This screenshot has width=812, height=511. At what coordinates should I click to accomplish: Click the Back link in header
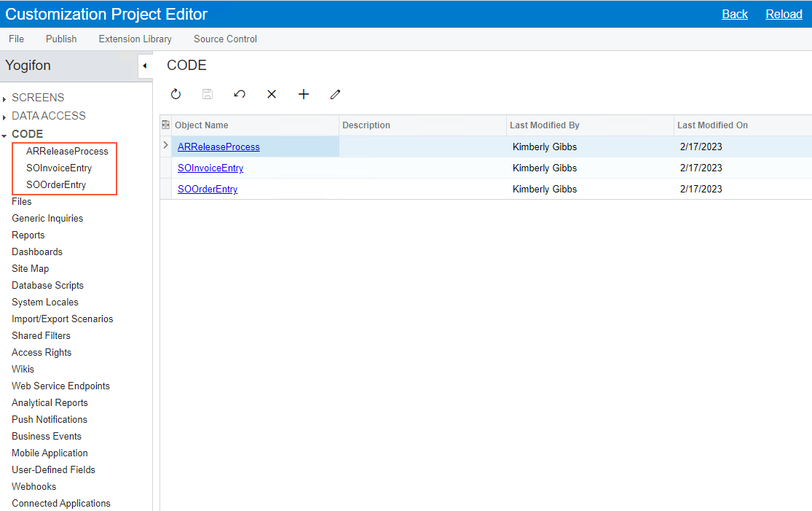point(734,15)
